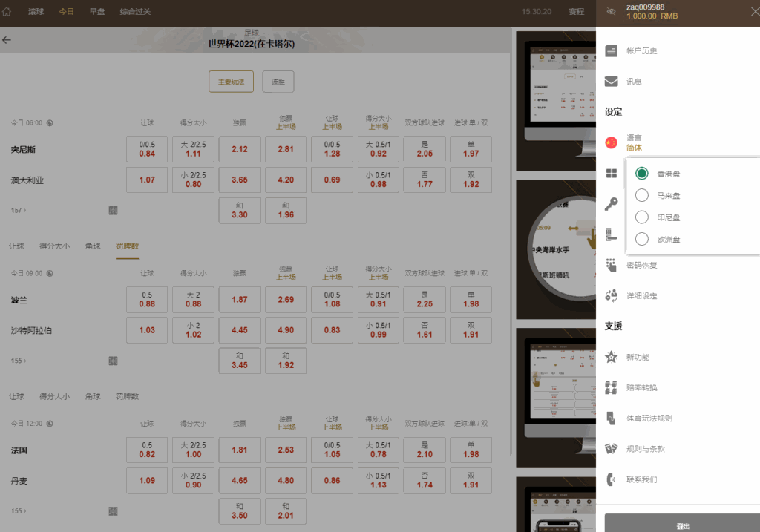This screenshot has height=532, width=760.
Task: Click the 波胆 button
Action: tap(278, 82)
